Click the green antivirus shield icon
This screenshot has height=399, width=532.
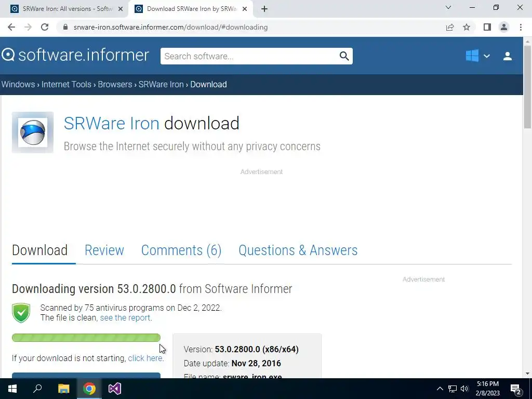[x=21, y=313]
